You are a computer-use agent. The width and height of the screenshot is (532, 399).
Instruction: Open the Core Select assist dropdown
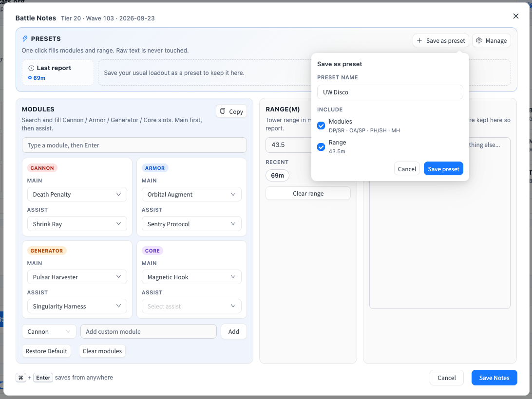[191, 306]
